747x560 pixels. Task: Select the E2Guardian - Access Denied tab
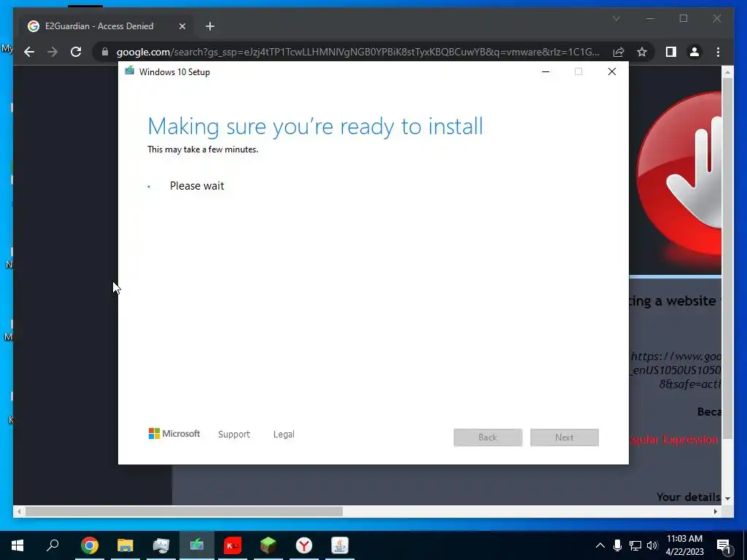click(x=105, y=26)
